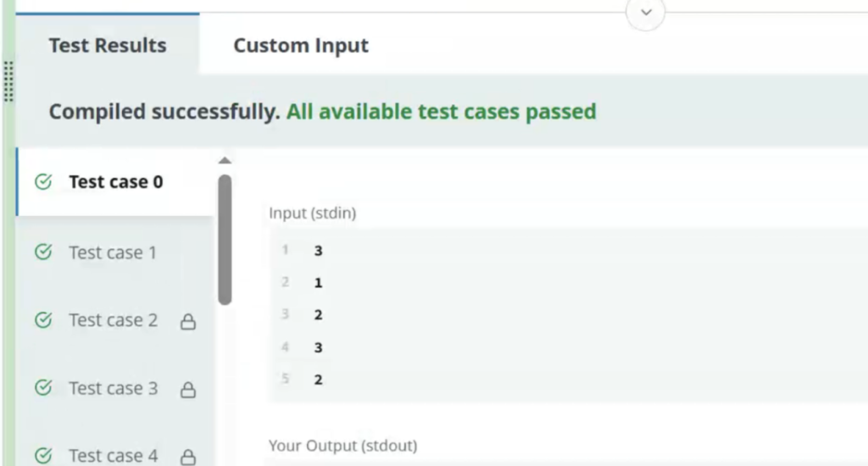Click the green check icon beside Test case 3

(x=43, y=388)
